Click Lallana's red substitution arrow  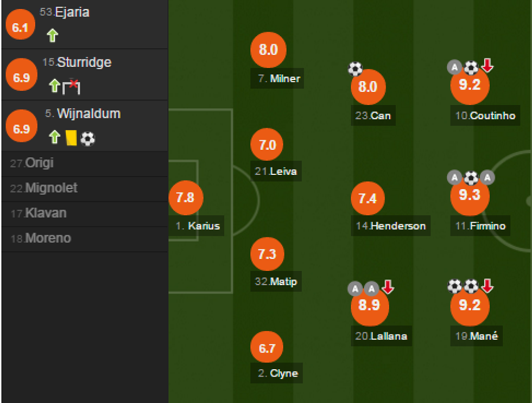coord(388,287)
